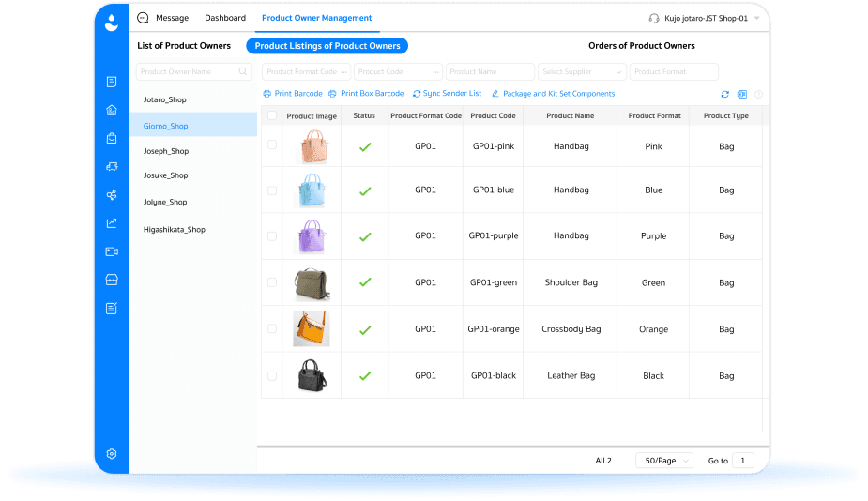Viewport: 868px width, 501px height.
Task: Open the analytics chart sidebar icon
Action: click(x=112, y=223)
